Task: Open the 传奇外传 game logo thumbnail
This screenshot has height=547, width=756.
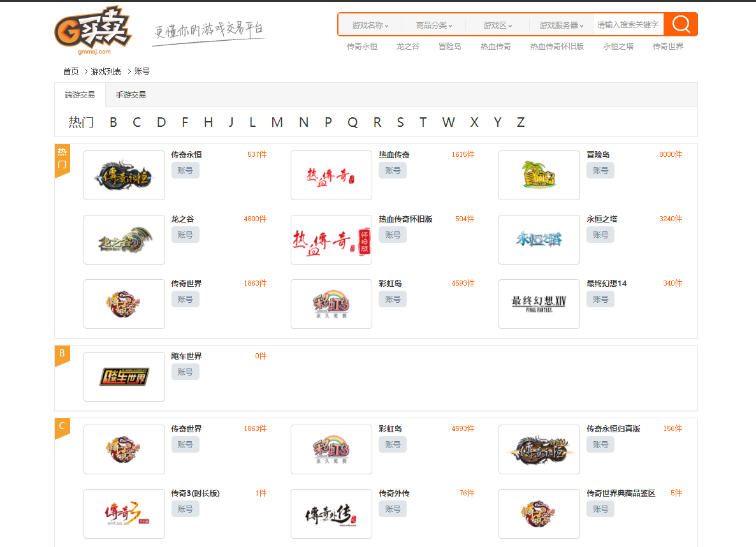Action: (331, 514)
